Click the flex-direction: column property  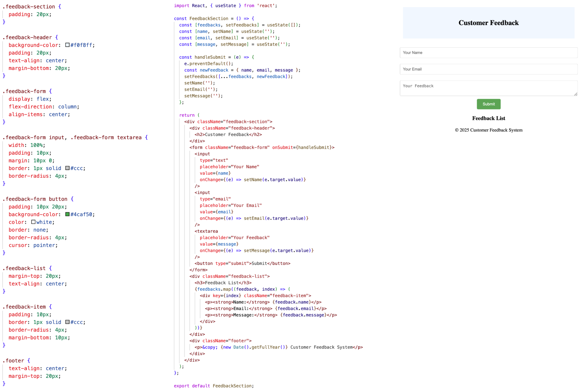(44, 107)
